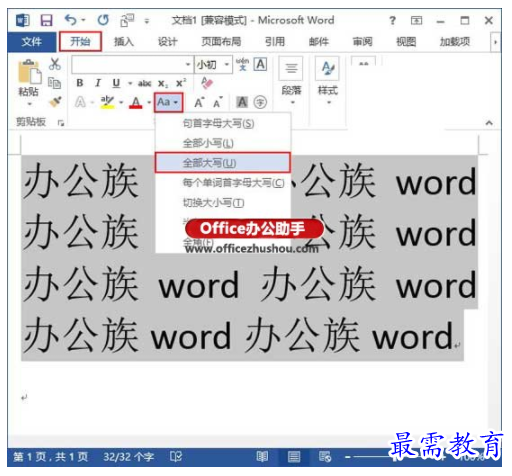Switch to the Design tab
This screenshot has width=512, height=476.
[x=167, y=42]
